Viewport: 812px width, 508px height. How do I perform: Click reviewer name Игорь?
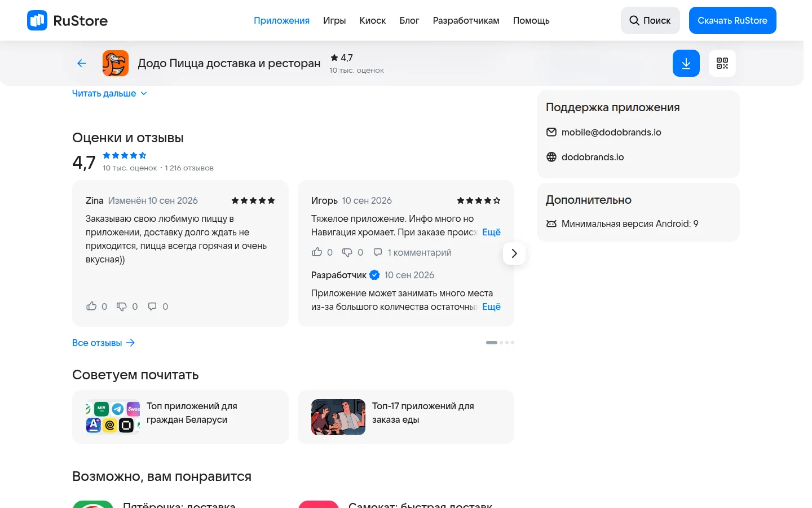tap(324, 200)
